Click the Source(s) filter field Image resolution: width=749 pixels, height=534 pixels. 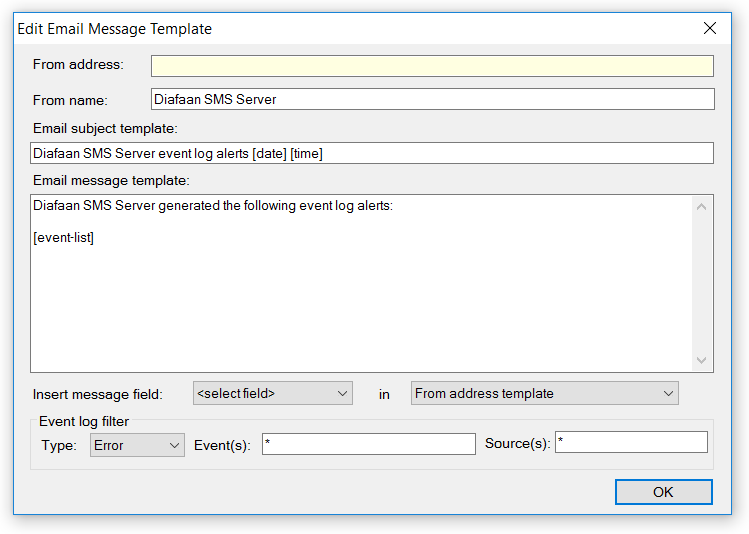(x=631, y=442)
